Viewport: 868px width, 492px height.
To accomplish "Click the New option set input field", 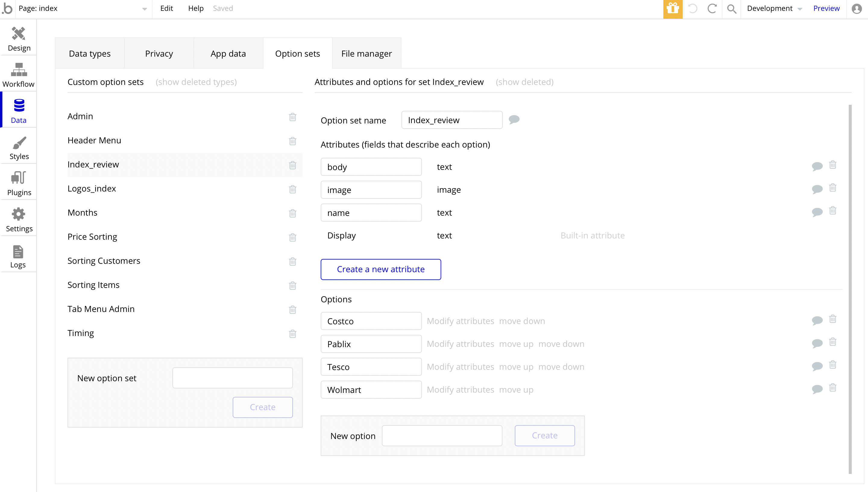I will pos(232,378).
